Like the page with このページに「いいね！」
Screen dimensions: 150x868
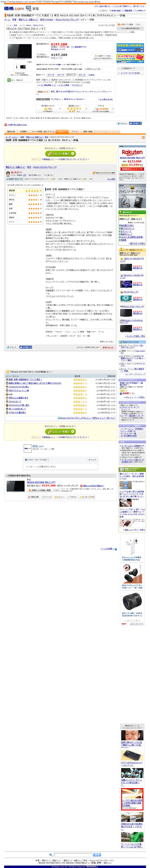point(37,460)
